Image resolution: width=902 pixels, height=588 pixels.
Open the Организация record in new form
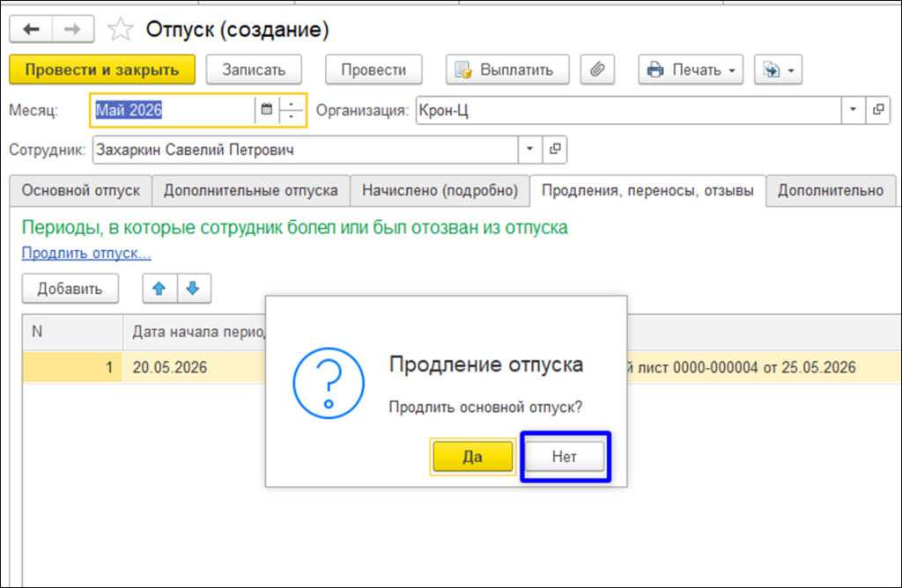pos(878,110)
